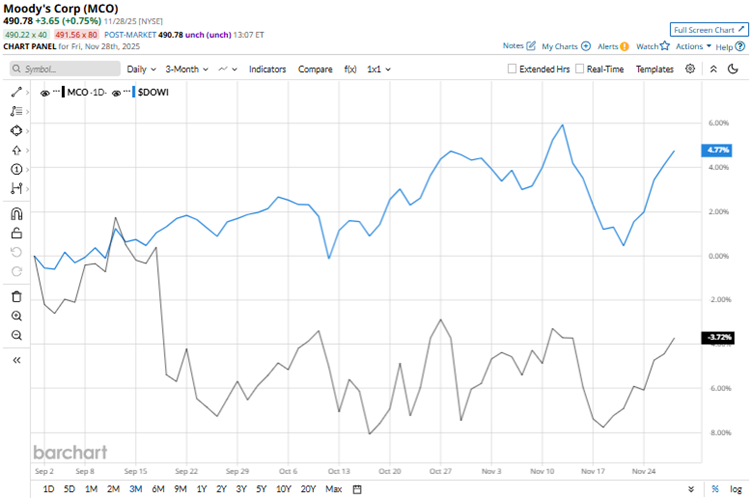Viewport: 752px width, 498px height.
Task: Select the 6M time range
Action: click(x=158, y=489)
